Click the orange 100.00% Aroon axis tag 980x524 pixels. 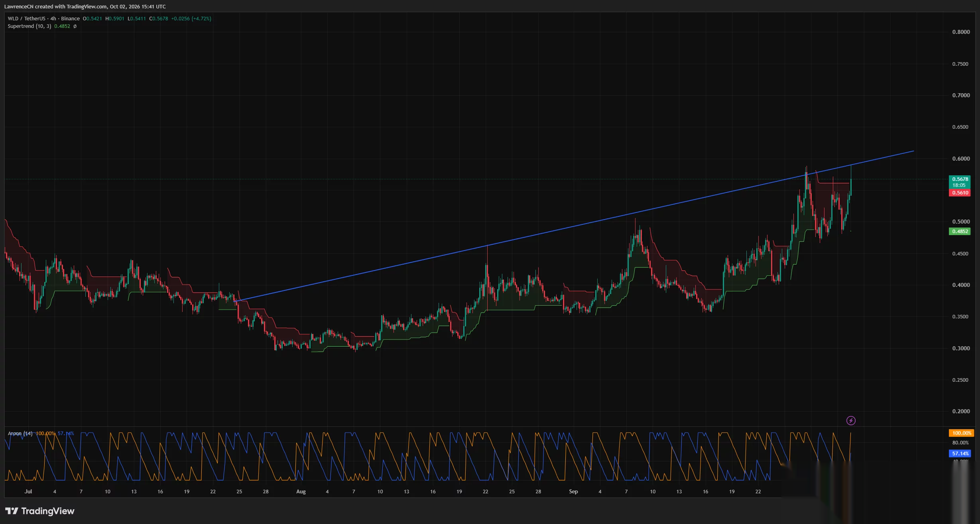pyautogui.click(x=961, y=433)
